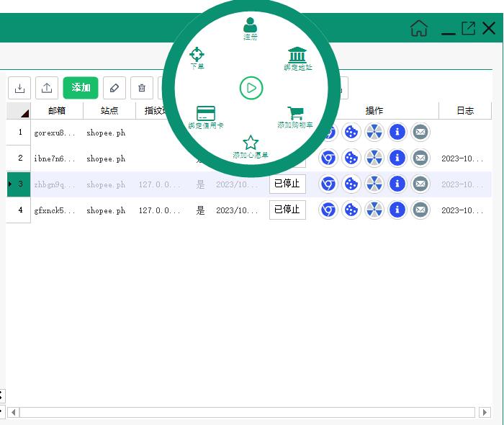This screenshot has height=425, width=504.
Task: Click the horizontal scrollbar track
Action: pyautogui.click(x=248, y=412)
